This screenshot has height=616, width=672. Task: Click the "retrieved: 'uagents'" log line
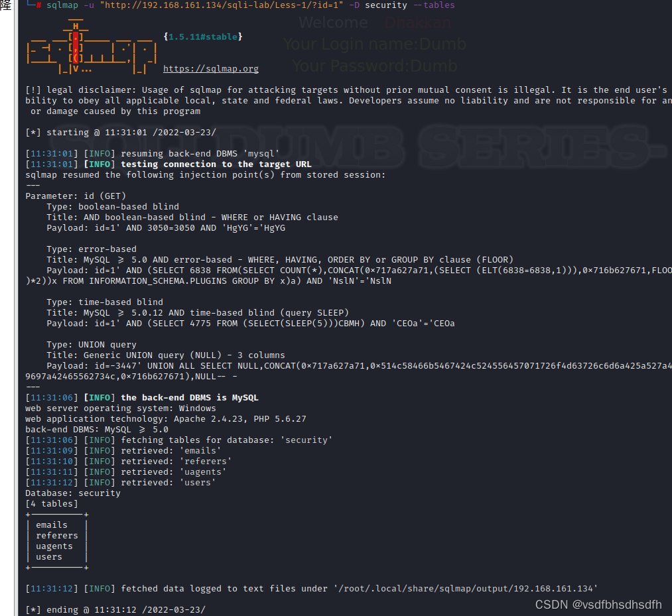[125, 472]
